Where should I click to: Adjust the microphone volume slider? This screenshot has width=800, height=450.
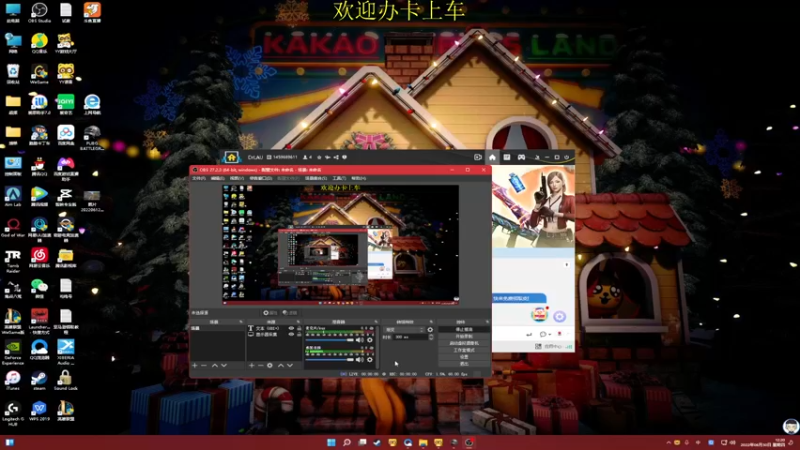tap(330, 340)
